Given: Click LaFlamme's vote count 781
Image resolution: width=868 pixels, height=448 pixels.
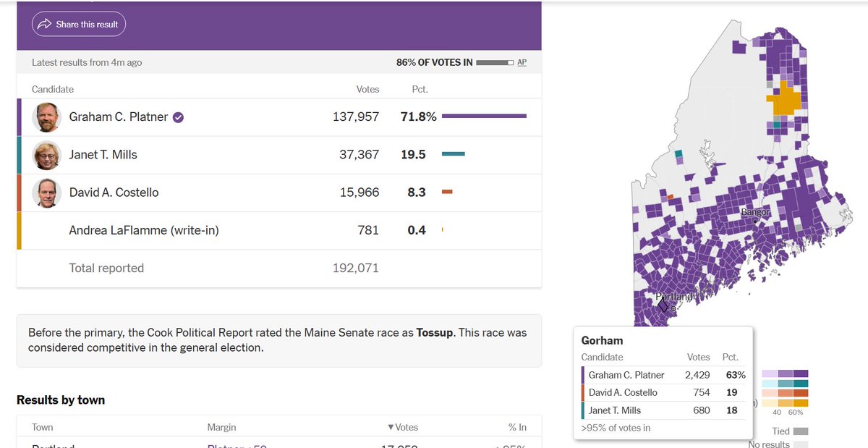Looking at the screenshot, I should (368, 230).
